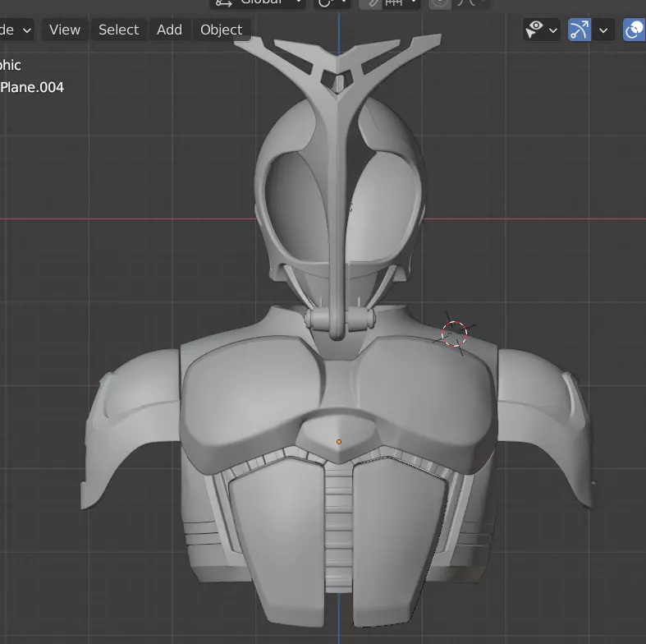Open the View menu
Viewport: 646px width, 644px height.
[x=65, y=30]
